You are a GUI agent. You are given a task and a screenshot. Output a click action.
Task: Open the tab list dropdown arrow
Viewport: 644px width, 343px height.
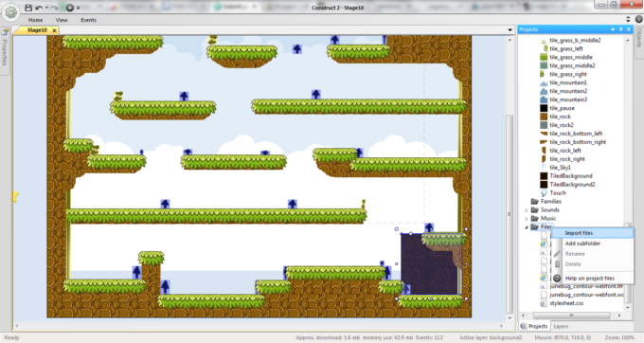510,30
